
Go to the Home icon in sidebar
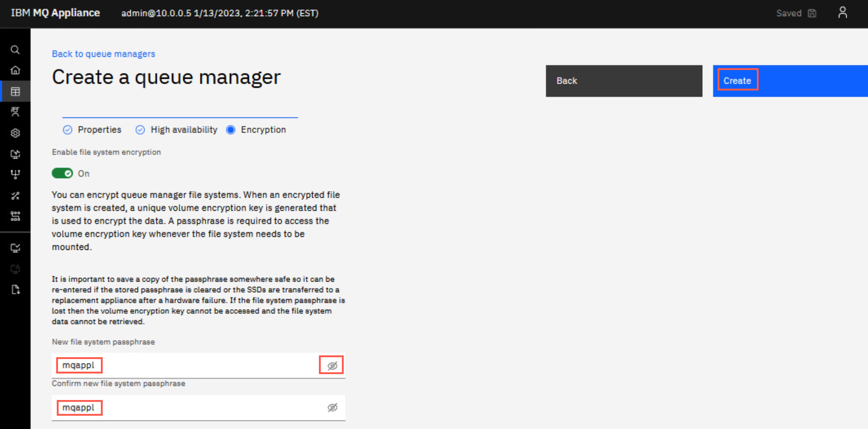(15, 70)
